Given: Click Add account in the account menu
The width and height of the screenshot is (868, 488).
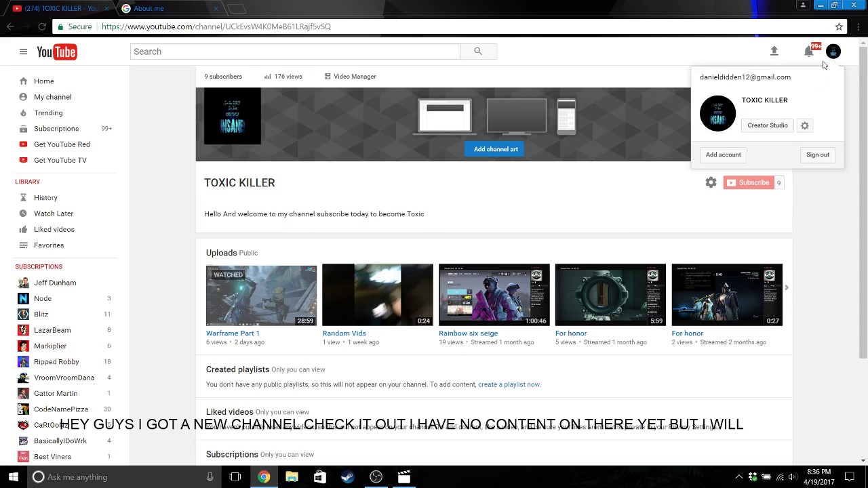Looking at the screenshot, I should pyautogui.click(x=723, y=155).
